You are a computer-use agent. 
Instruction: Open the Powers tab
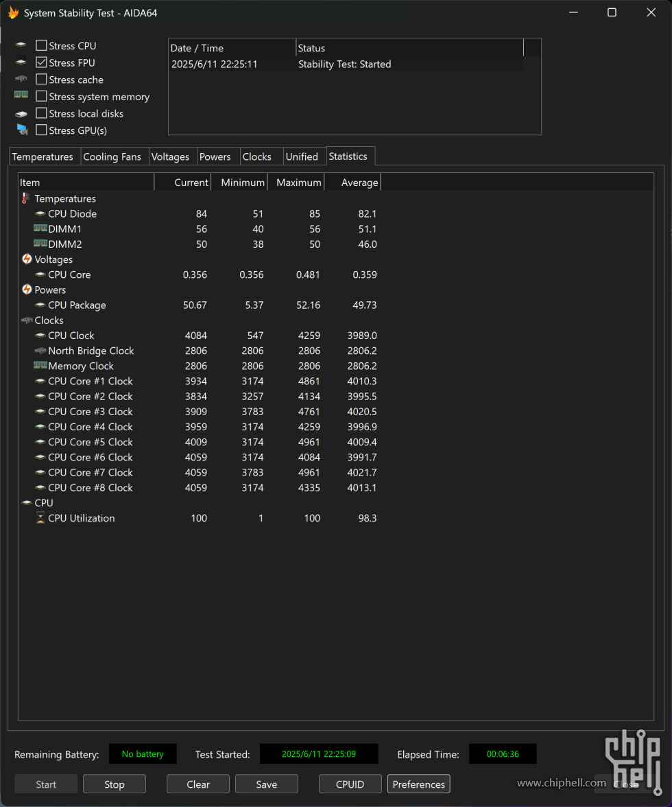point(219,156)
